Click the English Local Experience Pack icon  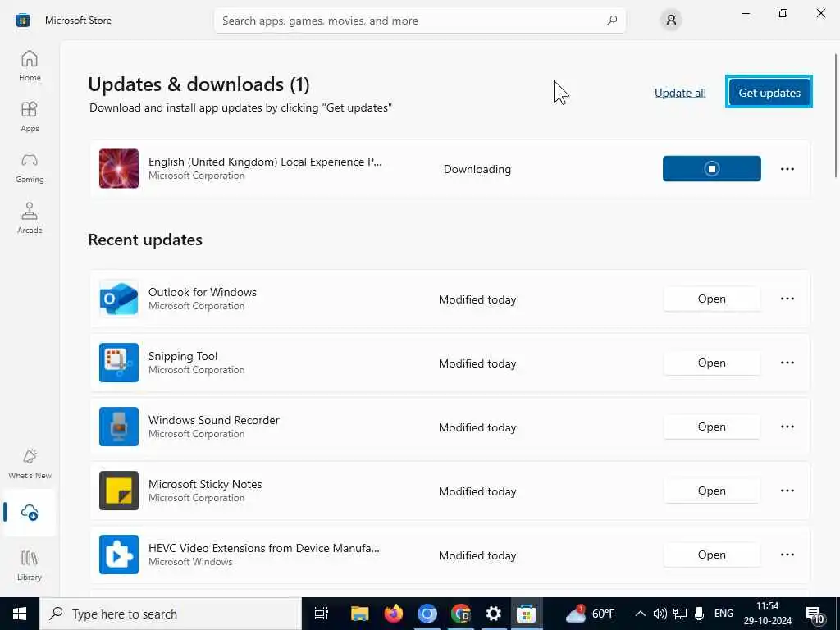119,169
